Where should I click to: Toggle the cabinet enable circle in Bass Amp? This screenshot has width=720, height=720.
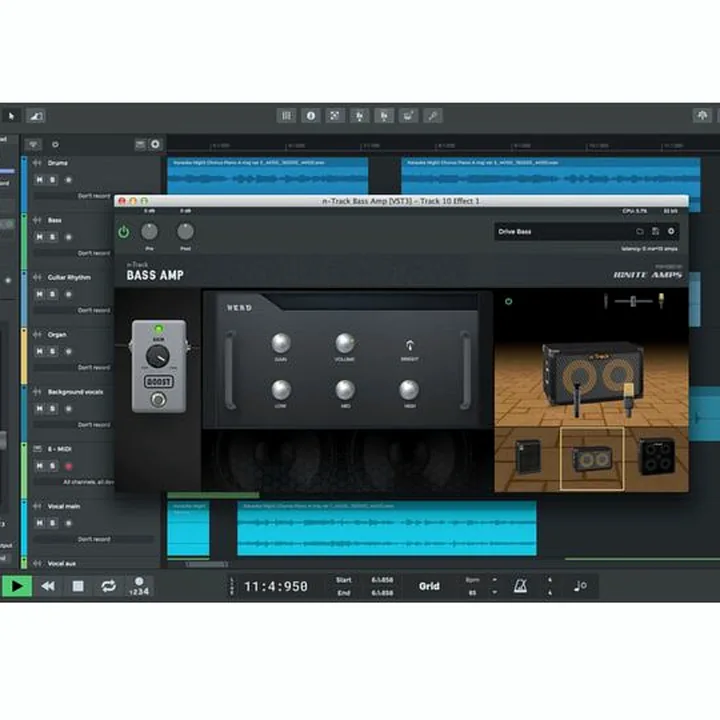tap(508, 302)
